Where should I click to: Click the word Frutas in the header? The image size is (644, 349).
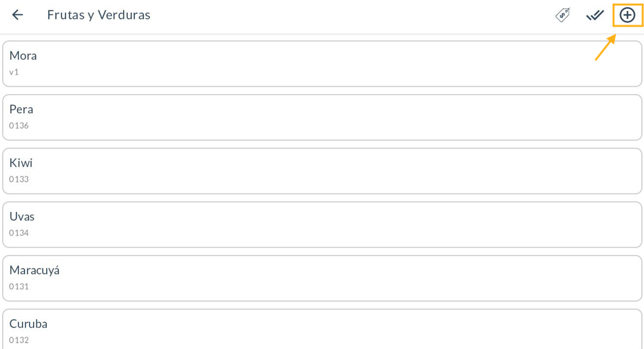coord(65,15)
